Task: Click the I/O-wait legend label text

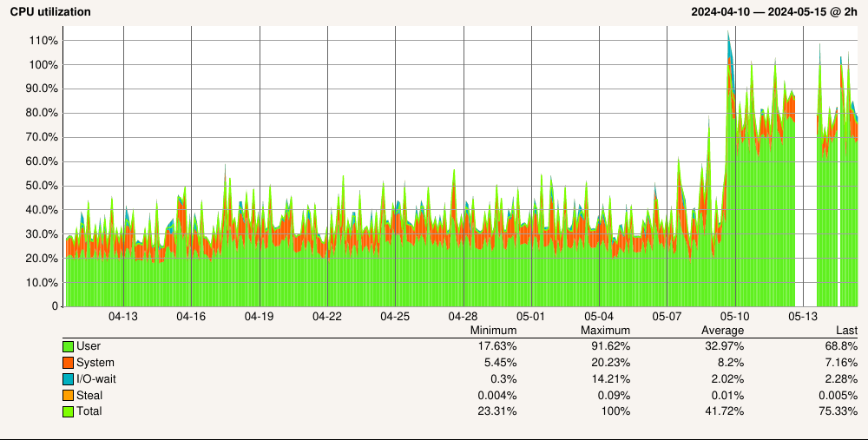Action: [x=95, y=378]
